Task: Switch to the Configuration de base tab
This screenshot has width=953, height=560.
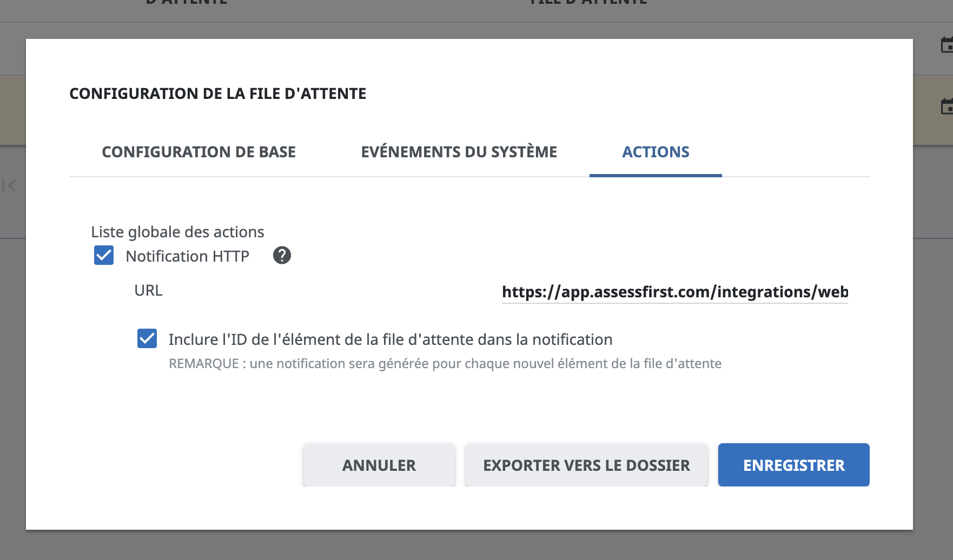Action: [x=198, y=152]
